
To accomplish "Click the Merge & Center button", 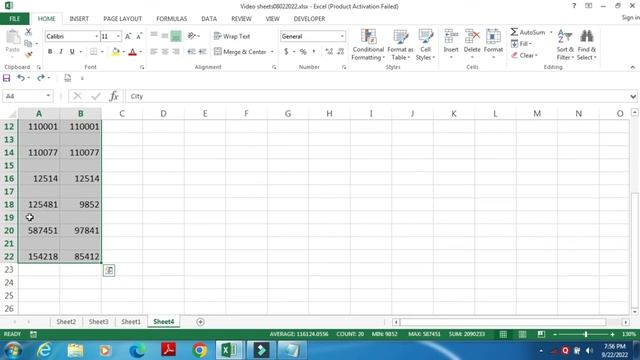I will click(x=240, y=52).
